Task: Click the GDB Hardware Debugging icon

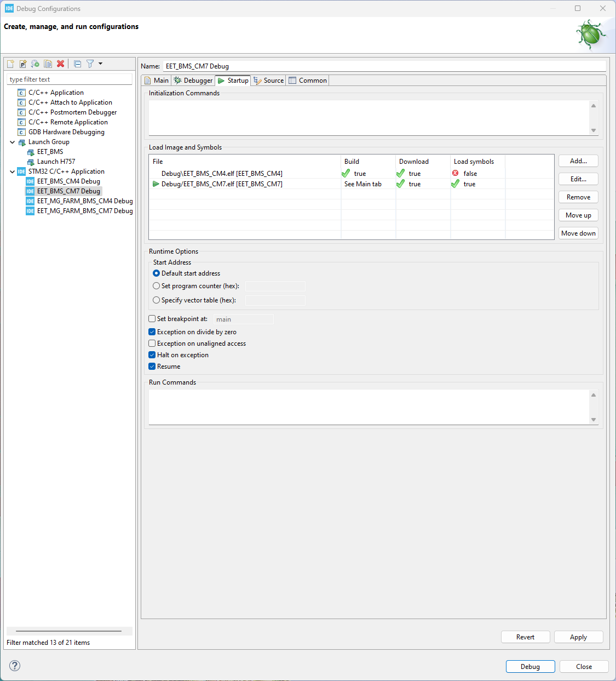Action: pos(21,132)
